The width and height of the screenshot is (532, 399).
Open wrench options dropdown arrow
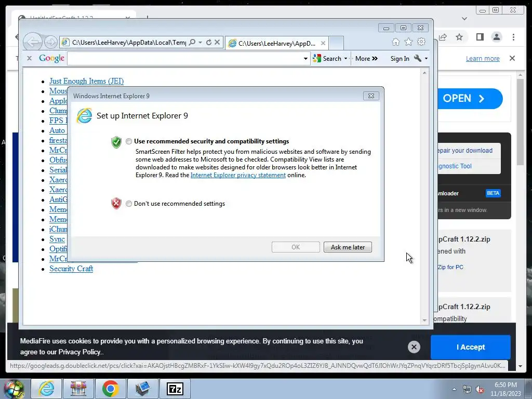click(426, 59)
